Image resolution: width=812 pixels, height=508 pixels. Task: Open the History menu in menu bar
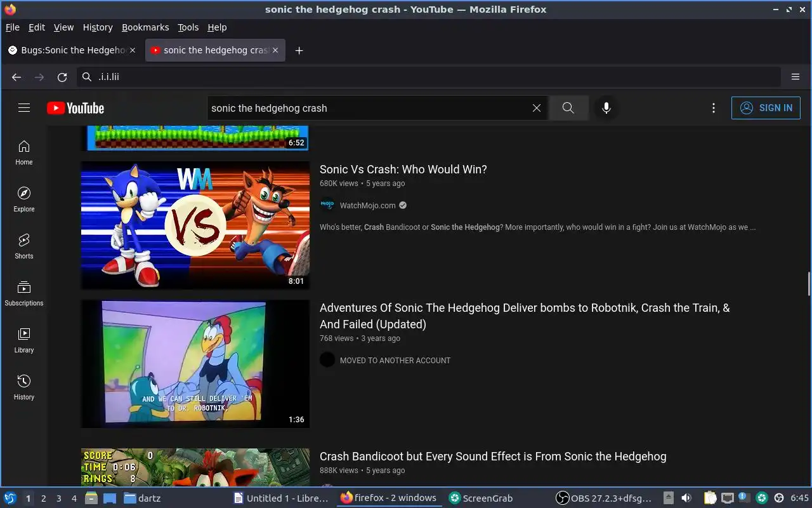[x=98, y=27]
